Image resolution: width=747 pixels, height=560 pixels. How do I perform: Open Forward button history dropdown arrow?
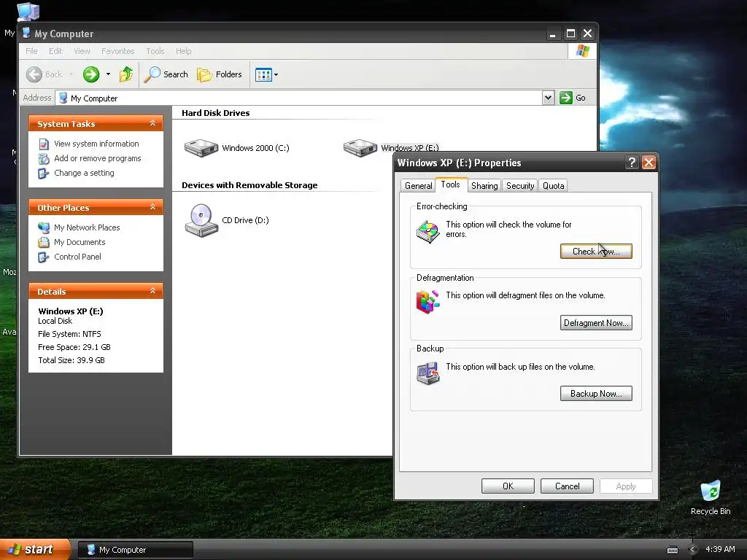click(x=108, y=74)
